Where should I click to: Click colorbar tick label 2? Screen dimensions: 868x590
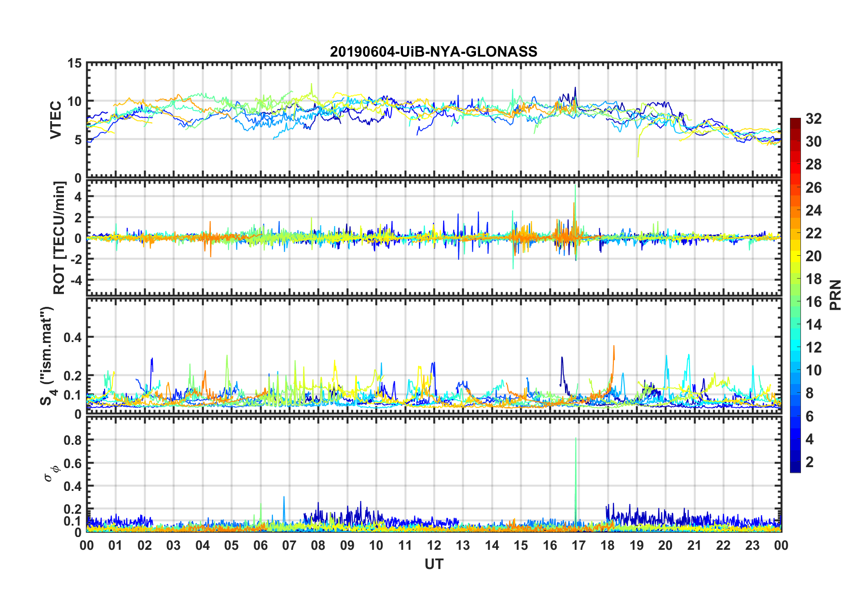coord(810,462)
